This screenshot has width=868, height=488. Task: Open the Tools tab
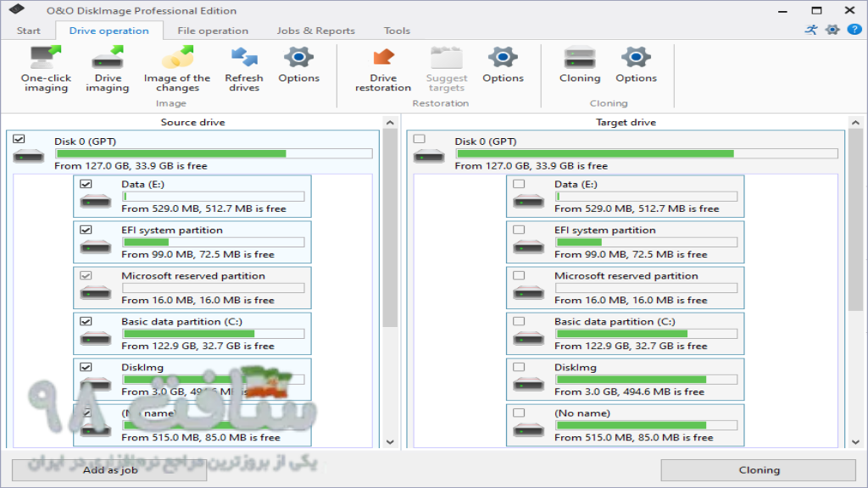[x=397, y=30]
